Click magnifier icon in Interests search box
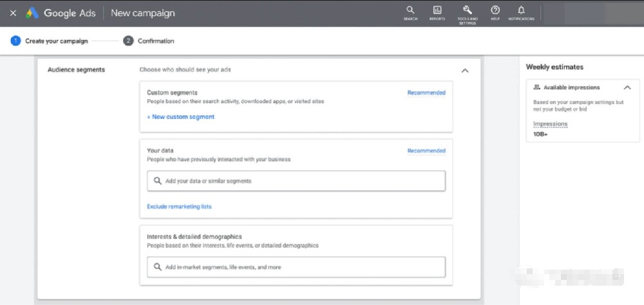Viewport: 644px width, 305px height. tap(158, 267)
